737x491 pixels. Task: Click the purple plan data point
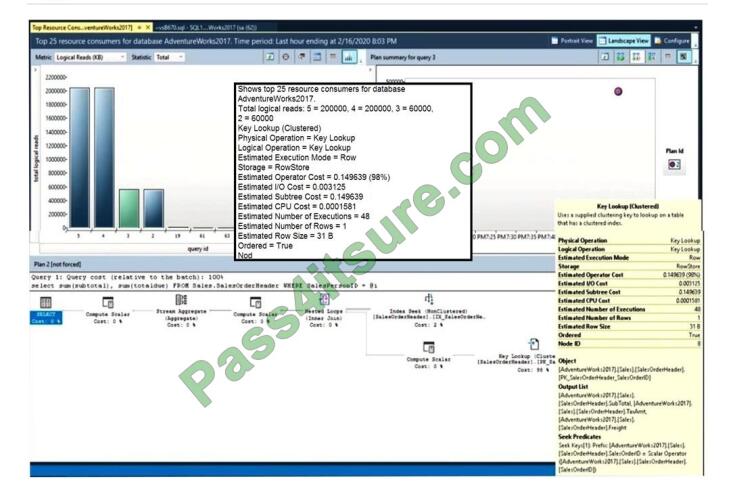point(618,91)
